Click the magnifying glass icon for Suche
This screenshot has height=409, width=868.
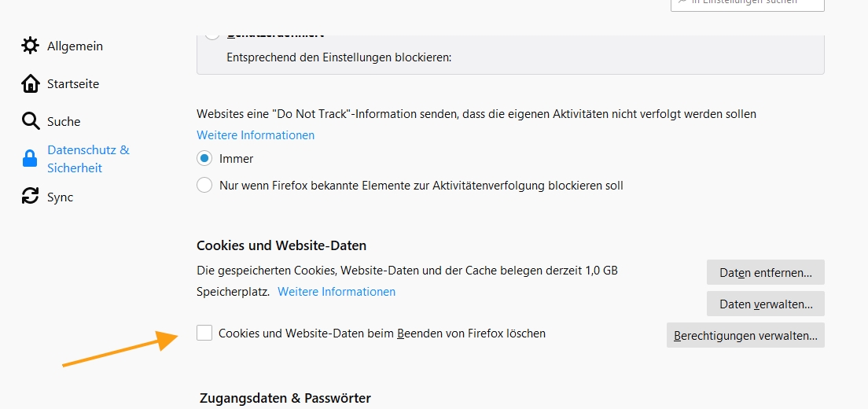point(30,121)
